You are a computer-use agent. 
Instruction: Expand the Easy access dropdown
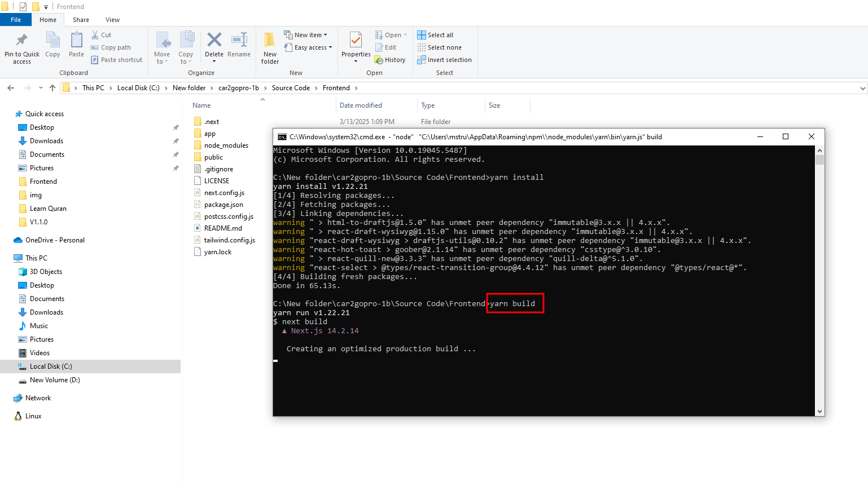pos(330,47)
